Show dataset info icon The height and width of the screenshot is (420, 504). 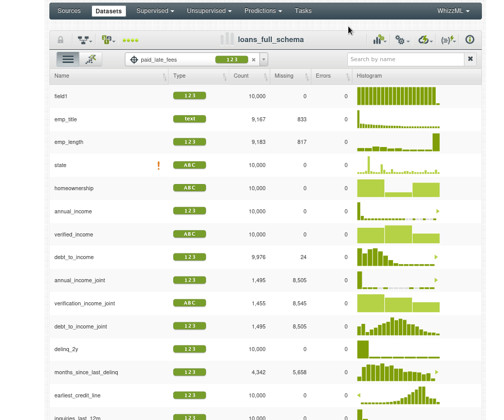[x=470, y=40]
